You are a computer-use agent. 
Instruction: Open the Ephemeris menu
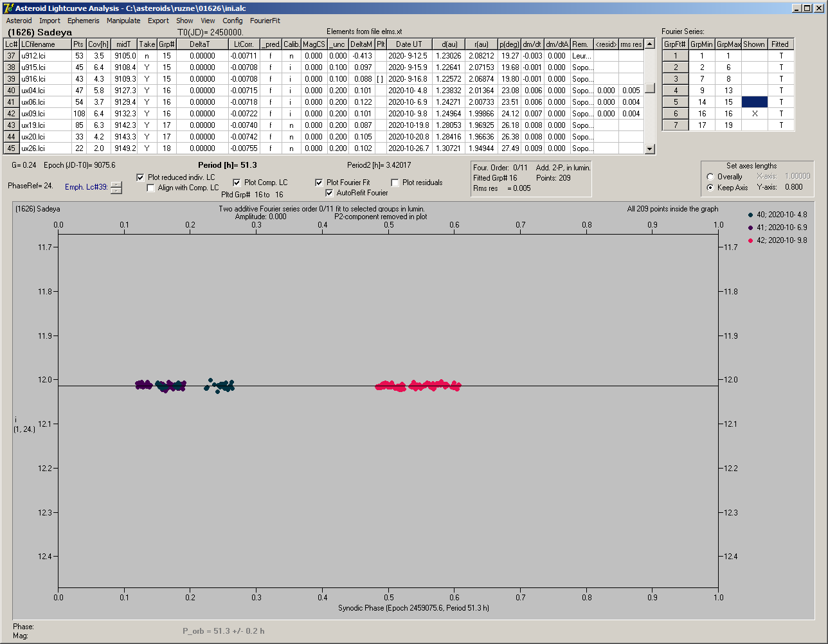pos(83,21)
